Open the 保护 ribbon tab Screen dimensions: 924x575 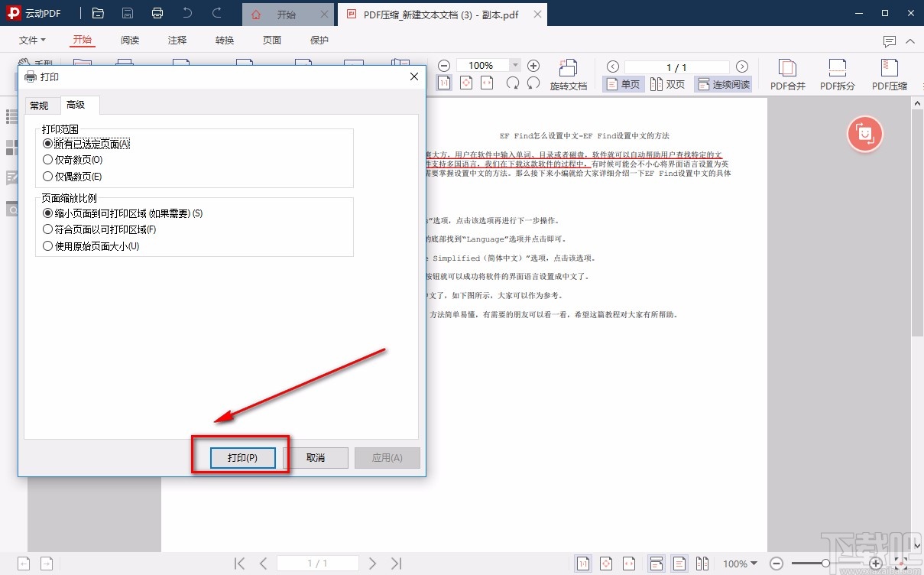[x=319, y=41]
